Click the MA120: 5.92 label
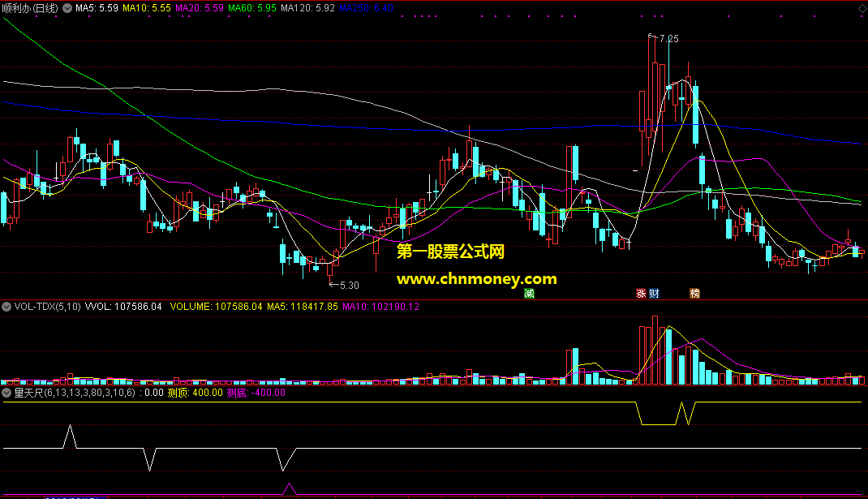 (x=307, y=8)
